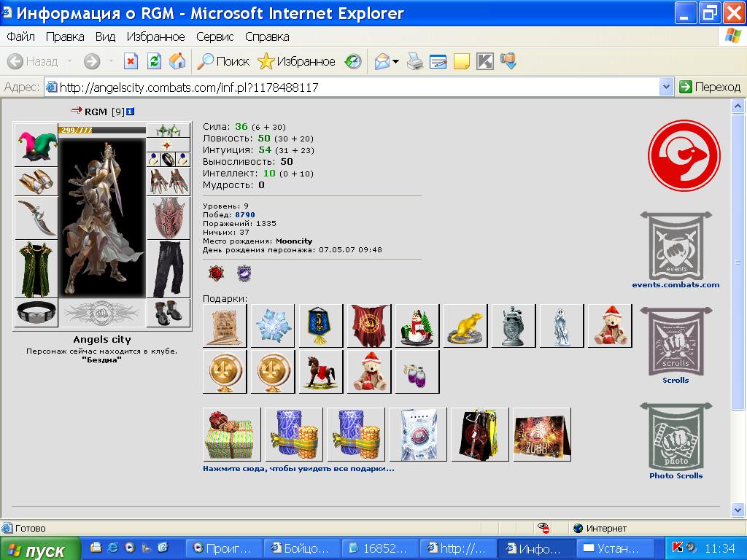Viewport: 747px width, 560px height.
Task: Click the vertical scrollbar up arrow
Action: click(x=738, y=106)
